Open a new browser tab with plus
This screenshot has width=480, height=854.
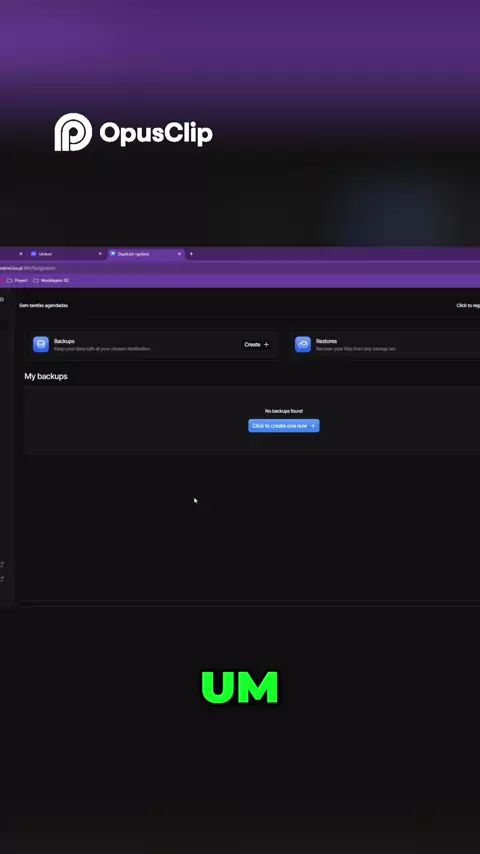point(191,254)
